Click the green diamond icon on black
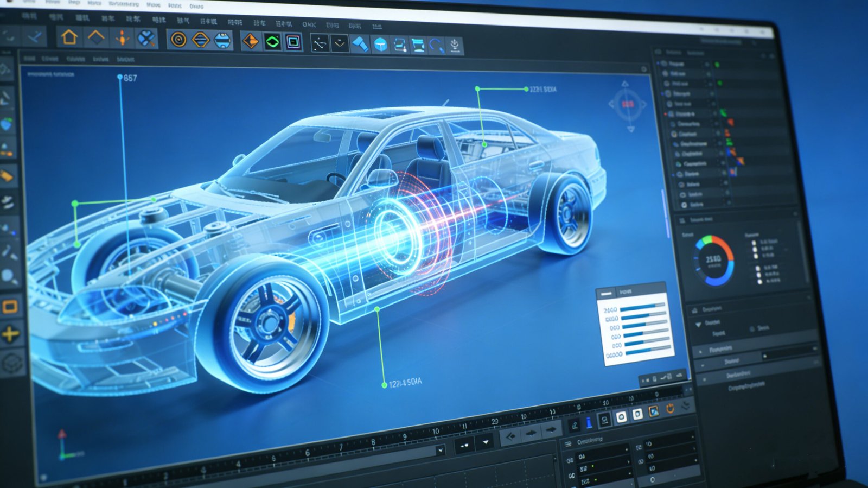Screen dimensions: 868x488 point(272,41)
